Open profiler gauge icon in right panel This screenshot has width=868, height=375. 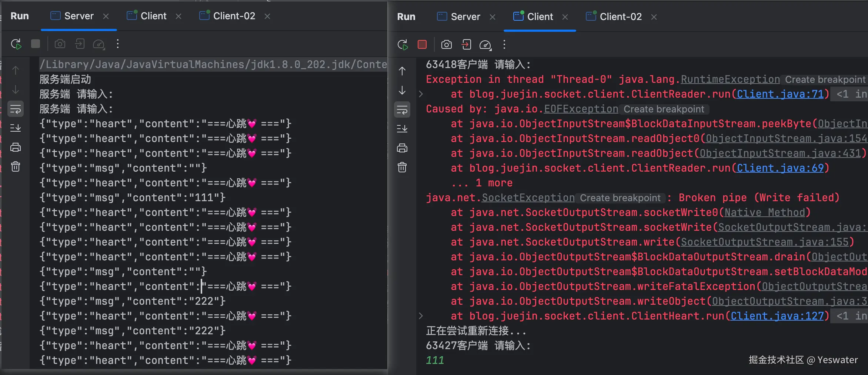pyautogui.click(x=485, y=45)
